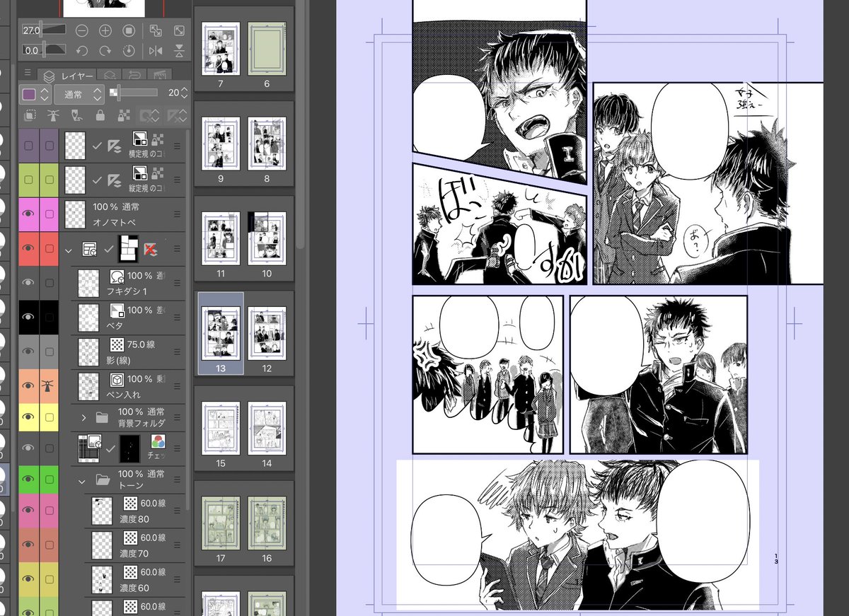Click the balloon layer icon on フキダシ1
Viewport: 849px width, 616px height.
coord(117,275)
